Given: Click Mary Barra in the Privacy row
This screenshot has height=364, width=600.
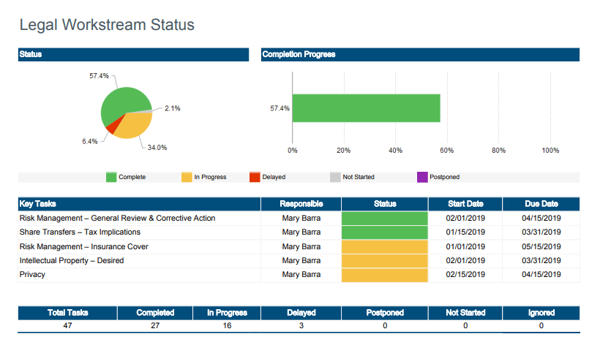Looking at the screenshot, I should (x=301, y=275).
